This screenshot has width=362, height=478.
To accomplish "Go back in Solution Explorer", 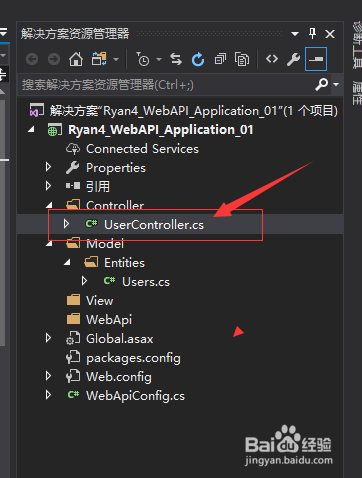I will [x=32, y=60].
